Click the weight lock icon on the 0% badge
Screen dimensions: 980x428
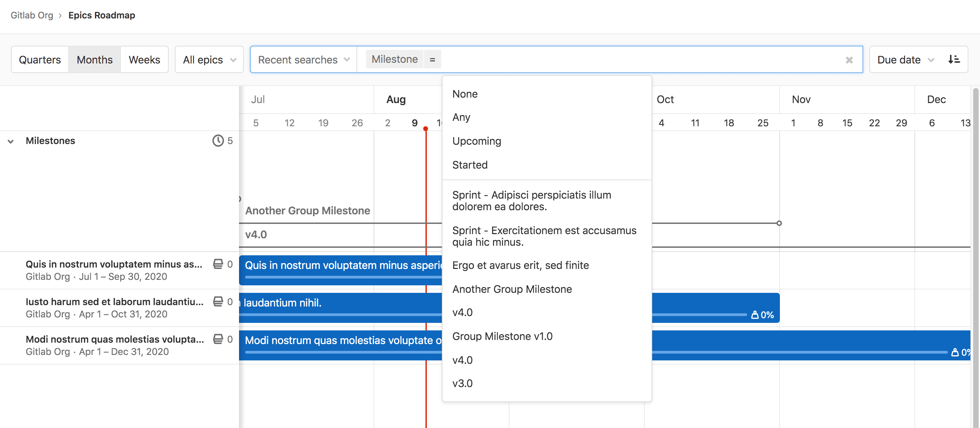(755, 314)
